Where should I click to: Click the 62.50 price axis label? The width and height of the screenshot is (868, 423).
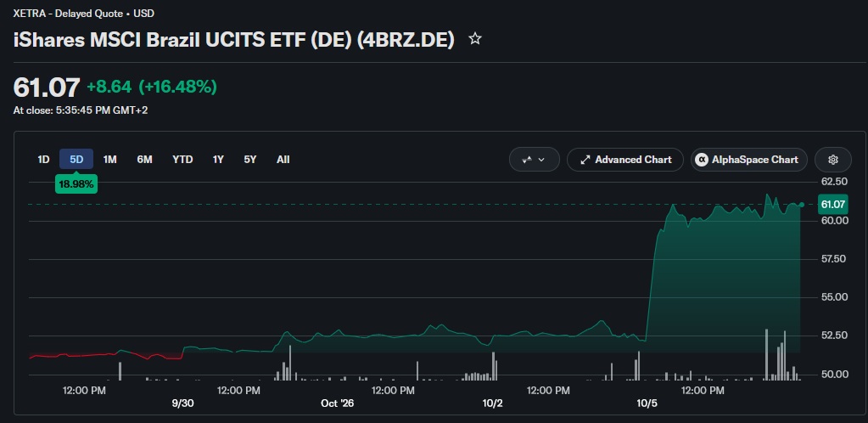(834, 182)
